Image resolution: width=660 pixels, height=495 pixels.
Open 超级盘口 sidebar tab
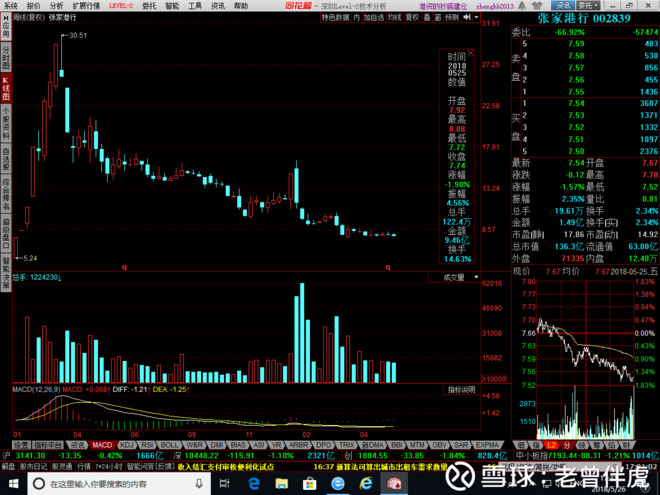point(6,234)
